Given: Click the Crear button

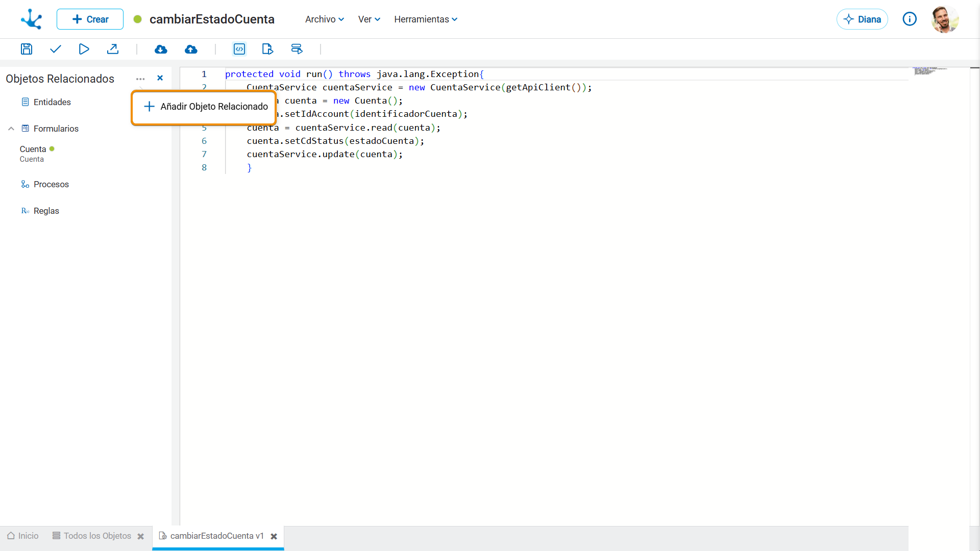Looking at the screenshot, I should click(90, 19).
